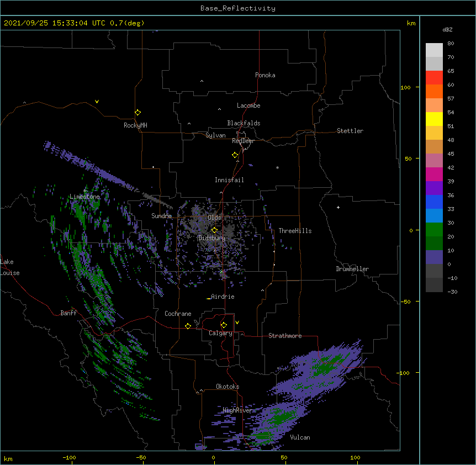The width and height of the screenshot is (476, 465).
Task: Click the yellow V marker east of Calgary
Action: click(237, 323)
